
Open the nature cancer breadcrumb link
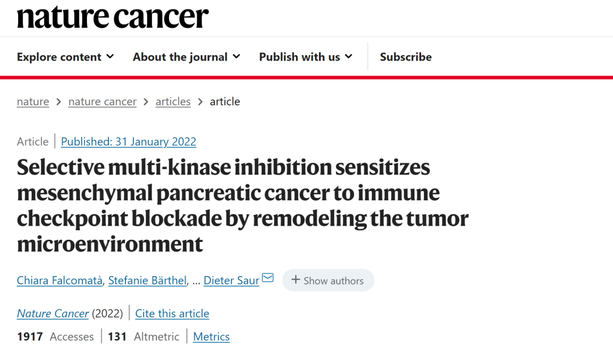[102, 101]
